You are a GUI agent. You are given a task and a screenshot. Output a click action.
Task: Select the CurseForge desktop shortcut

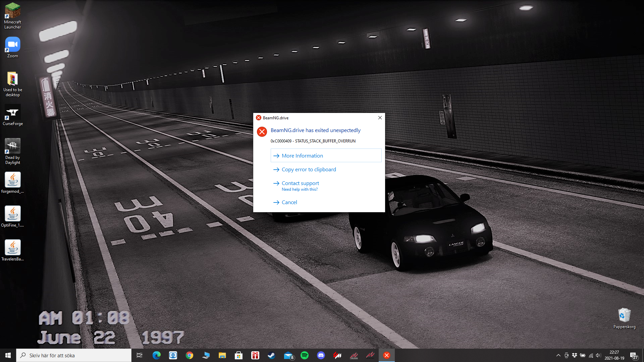[x=12, y=115]
